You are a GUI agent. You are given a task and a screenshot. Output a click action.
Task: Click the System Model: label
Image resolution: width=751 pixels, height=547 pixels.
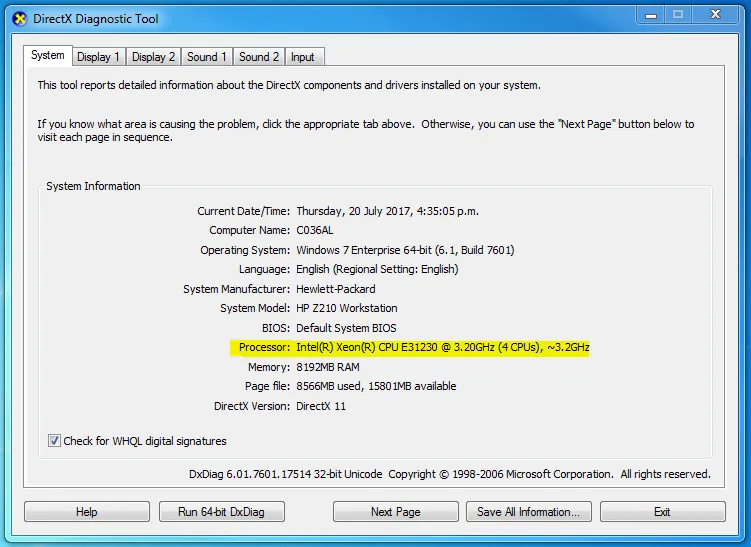click(255, 308)
